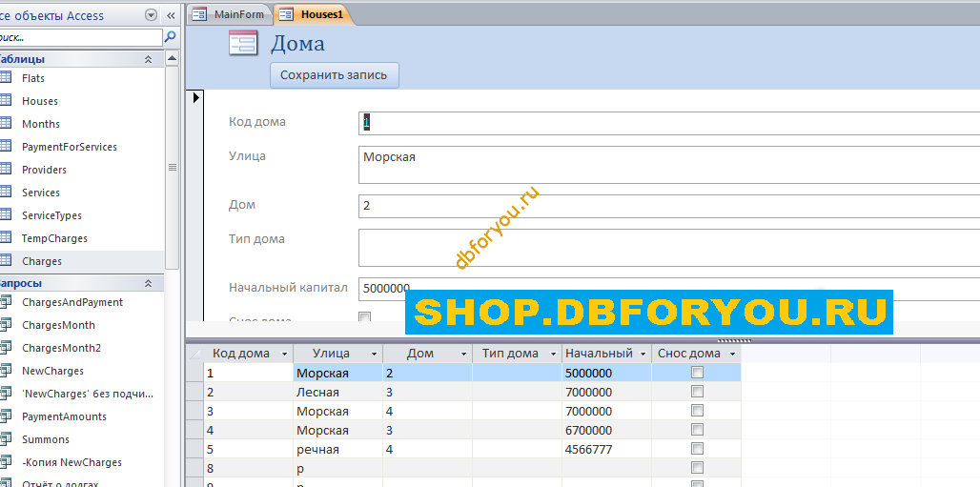Click the Дом field in the form
This screenshot has height=487, width=980.
tap(669, 206)
